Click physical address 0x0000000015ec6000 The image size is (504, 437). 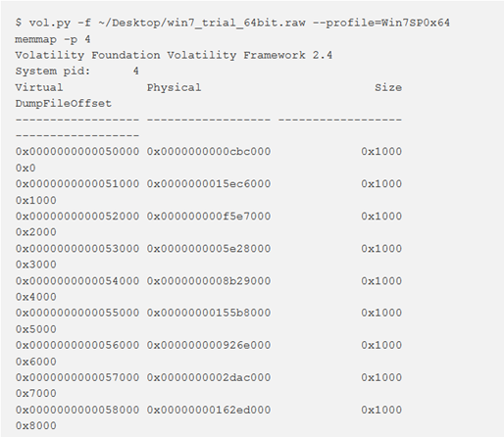209,184
